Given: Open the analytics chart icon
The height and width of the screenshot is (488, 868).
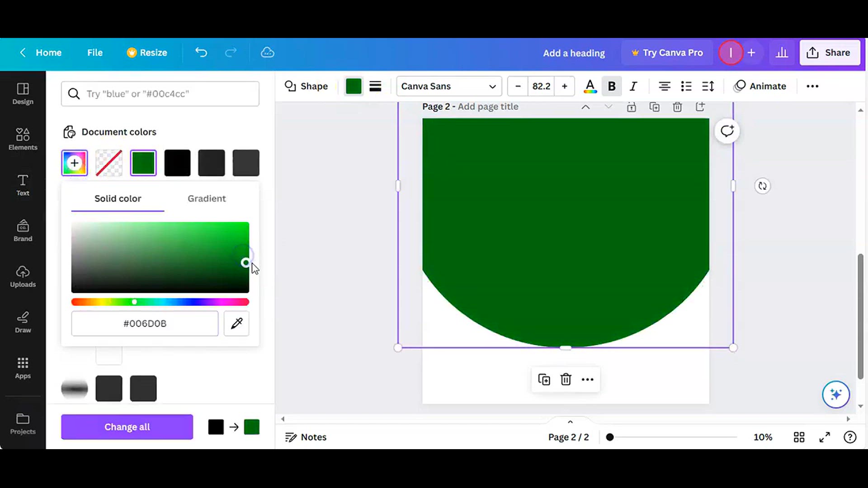Looking at the screenshot, I should click(x=782, y=53).
